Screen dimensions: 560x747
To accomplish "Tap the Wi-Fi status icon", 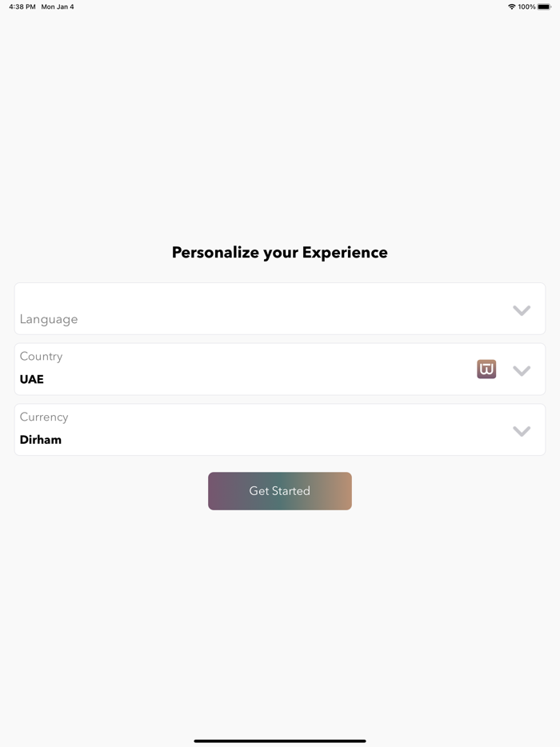I will pos(511,6).
